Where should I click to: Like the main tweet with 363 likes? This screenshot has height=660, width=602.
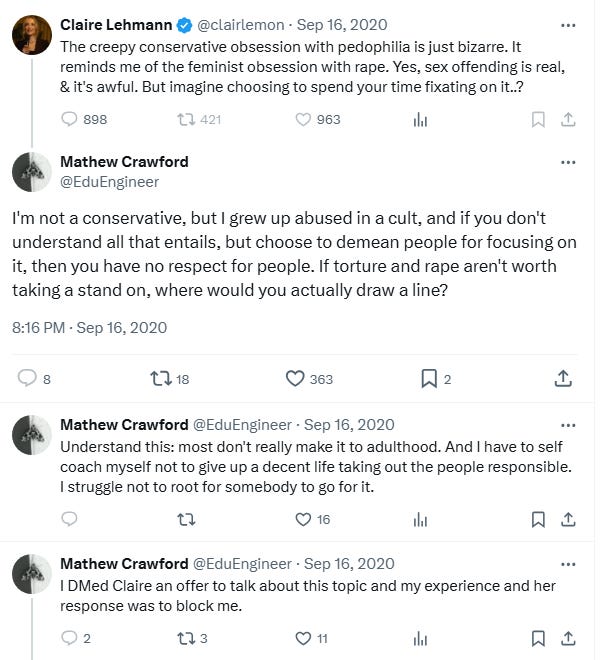point(295,378)
